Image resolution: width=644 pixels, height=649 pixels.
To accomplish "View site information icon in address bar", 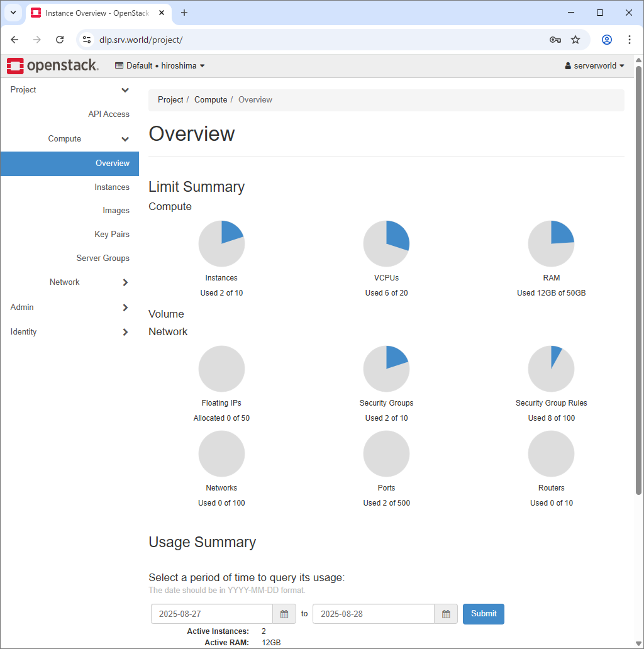I will pos(87,40).
